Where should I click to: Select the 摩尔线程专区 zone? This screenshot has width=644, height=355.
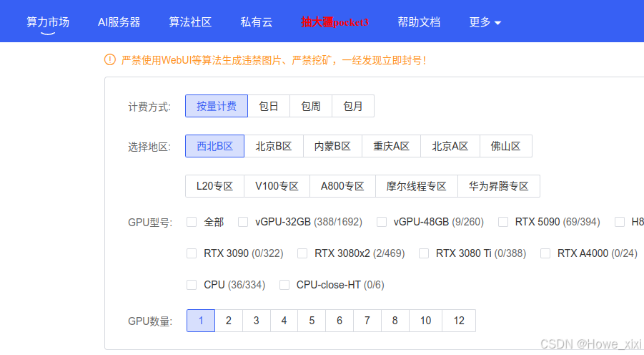417,186
